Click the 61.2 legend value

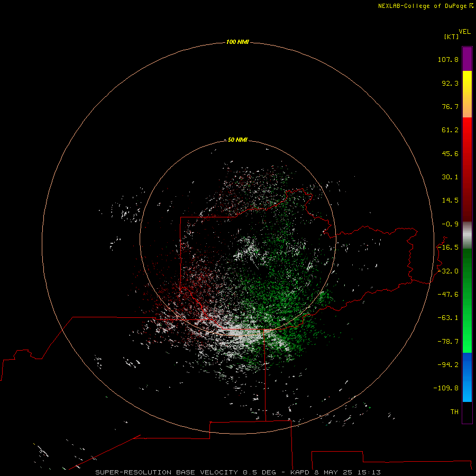pos(450,130)
